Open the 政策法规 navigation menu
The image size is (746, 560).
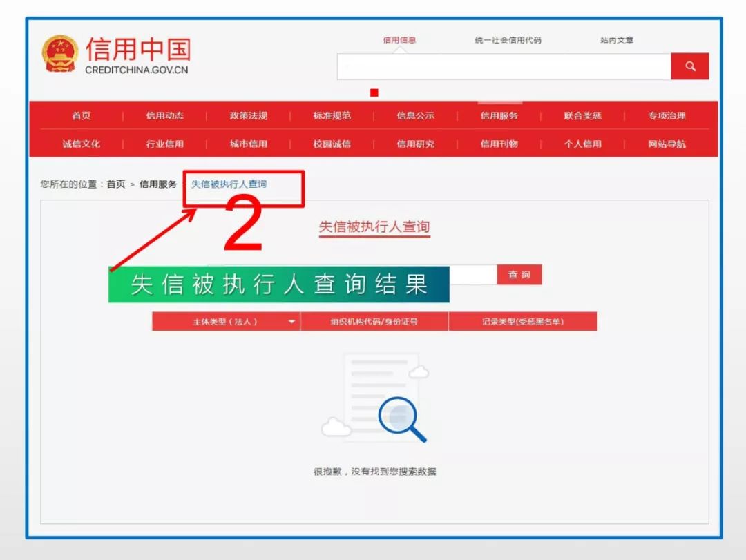(x=249, y=115)
